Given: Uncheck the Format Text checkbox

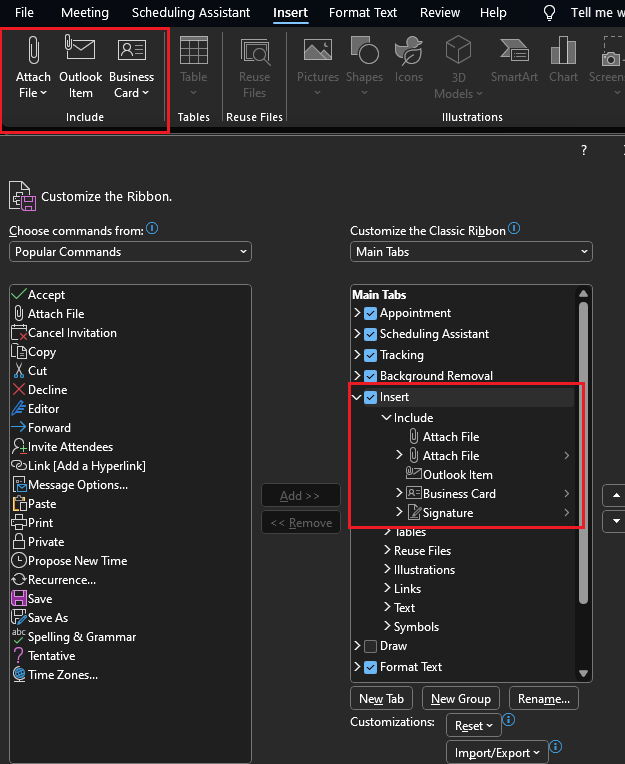Looking at the screenshot, I should click(x=370, y=667).
